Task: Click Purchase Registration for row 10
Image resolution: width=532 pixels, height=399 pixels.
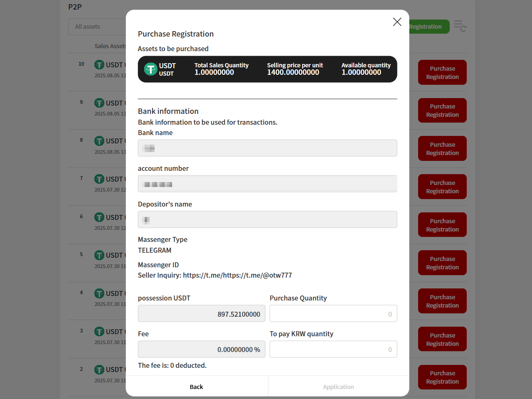Action: (x=442, y=73)
